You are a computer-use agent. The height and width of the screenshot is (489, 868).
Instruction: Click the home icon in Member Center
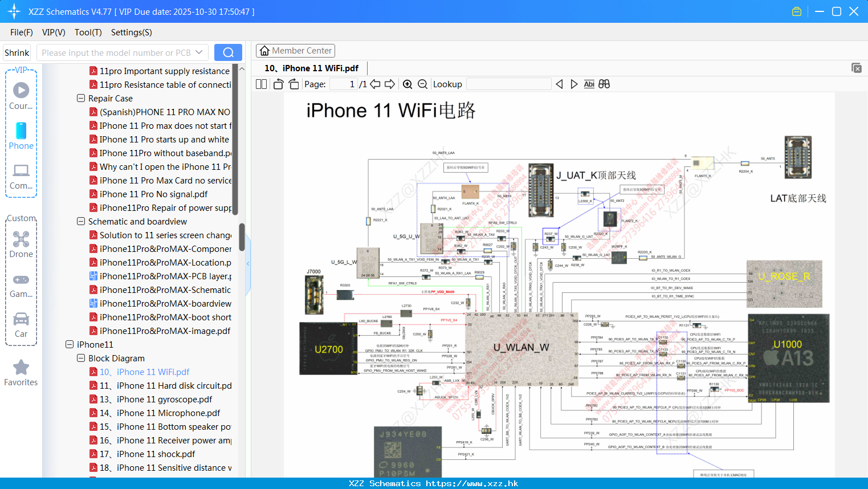264,51
